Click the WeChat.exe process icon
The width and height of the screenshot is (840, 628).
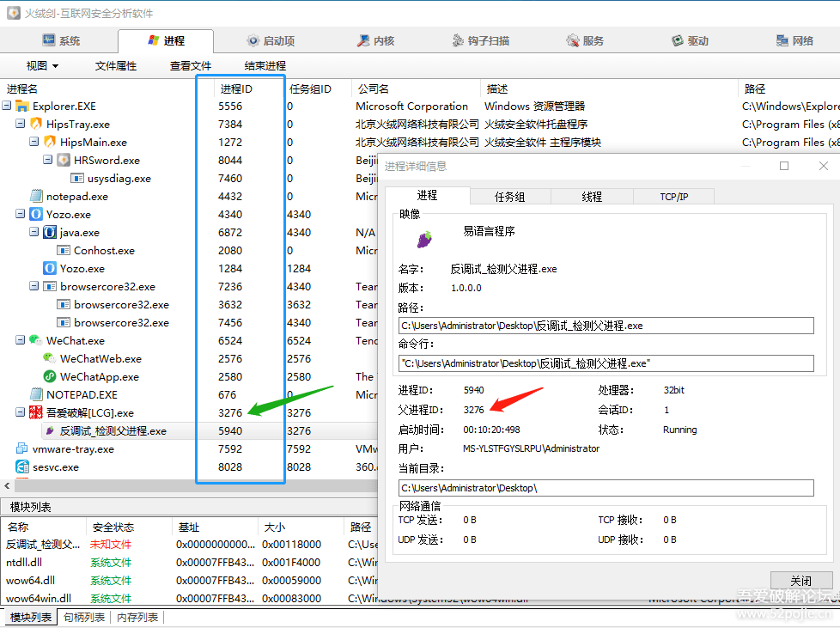click(35, 341)
